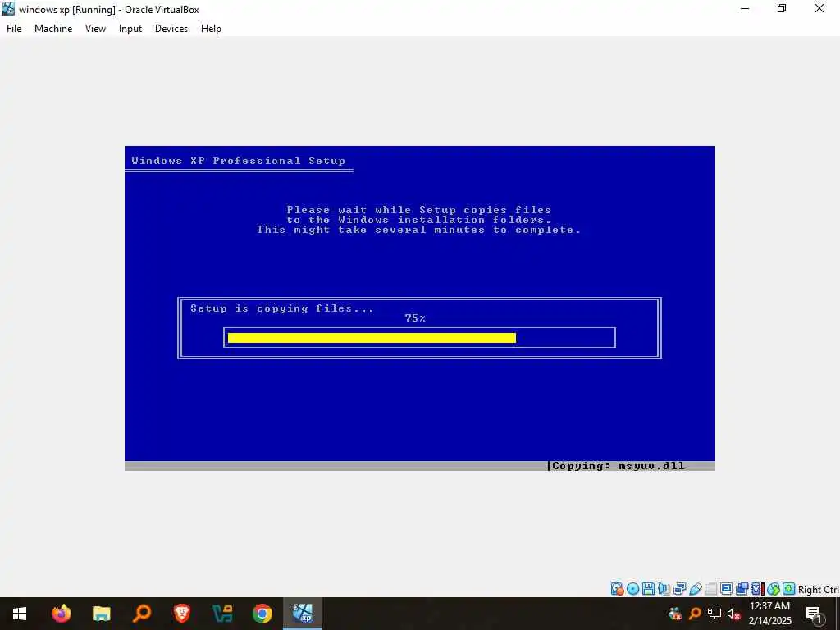Open the Machine menu
Viewport: 840px width, 630px height.
[x=53, y=29]
